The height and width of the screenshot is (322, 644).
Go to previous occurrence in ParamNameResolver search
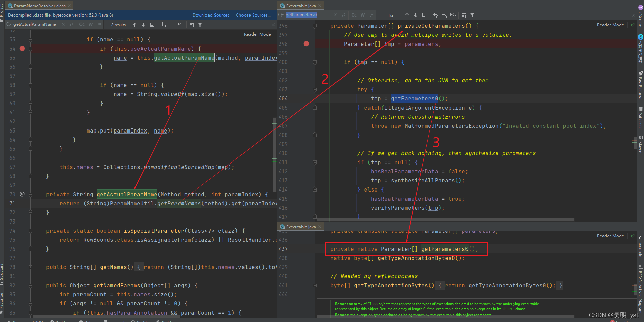pyautogui.click(x=135, y=25)
